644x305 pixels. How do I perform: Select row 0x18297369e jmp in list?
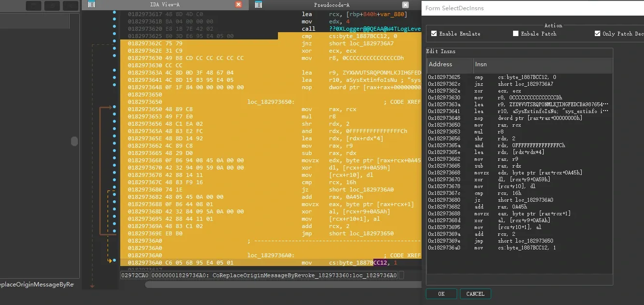519,241
